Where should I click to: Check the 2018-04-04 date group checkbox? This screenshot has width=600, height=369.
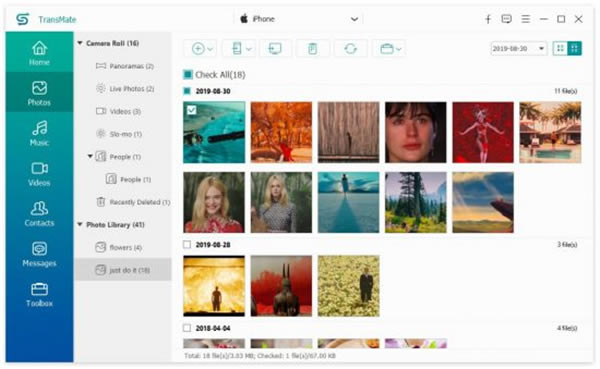[x=187, y=328]
